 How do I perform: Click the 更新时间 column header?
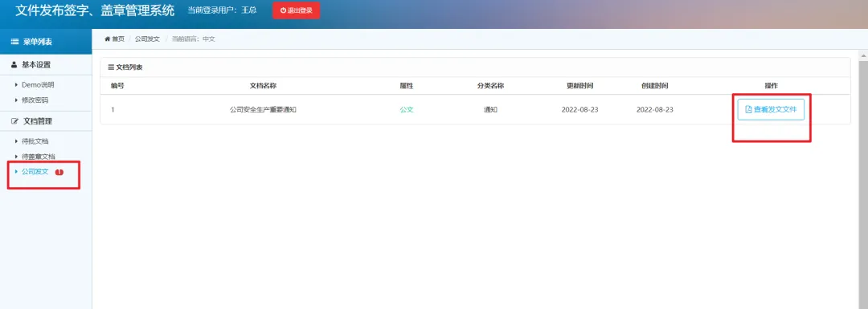(x=580, y=86)
